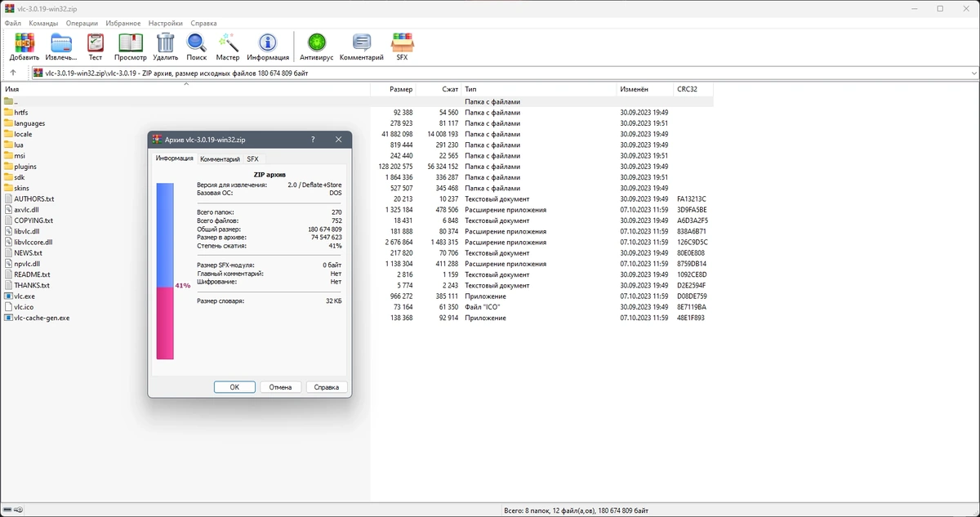Select the Информация dialog tab
Image resolution: width=980 pixels, height=517 pixels.
175,158
